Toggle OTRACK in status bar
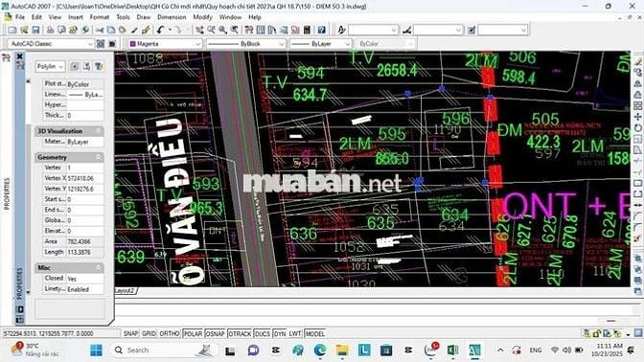Image resolution: width=644 pixels, height=362 pixels. pyautogui.click(x=240, y=333)
